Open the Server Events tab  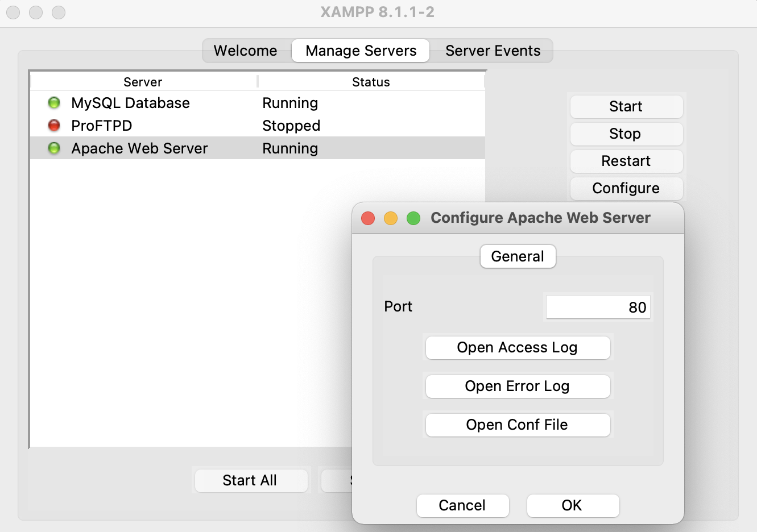tap(493, 51)
